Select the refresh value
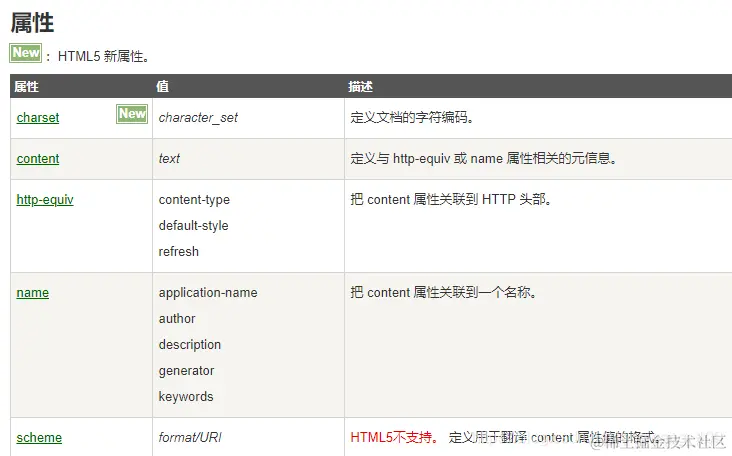732x456 pixels. click(178, 252)
